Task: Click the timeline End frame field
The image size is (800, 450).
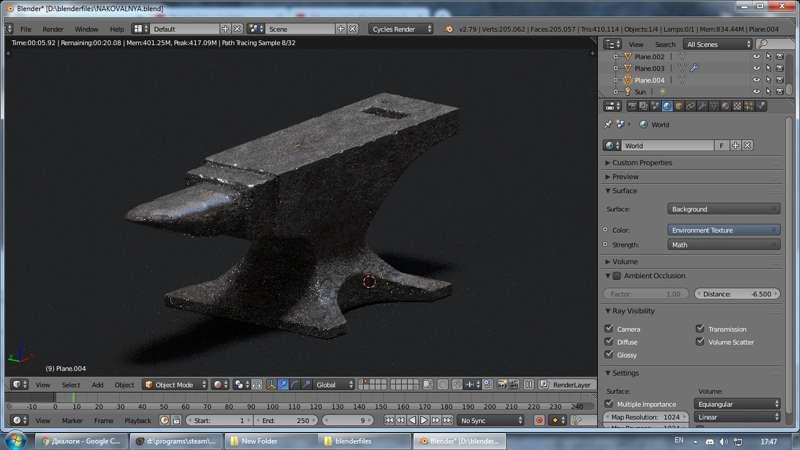Action: tap(286, 420)
